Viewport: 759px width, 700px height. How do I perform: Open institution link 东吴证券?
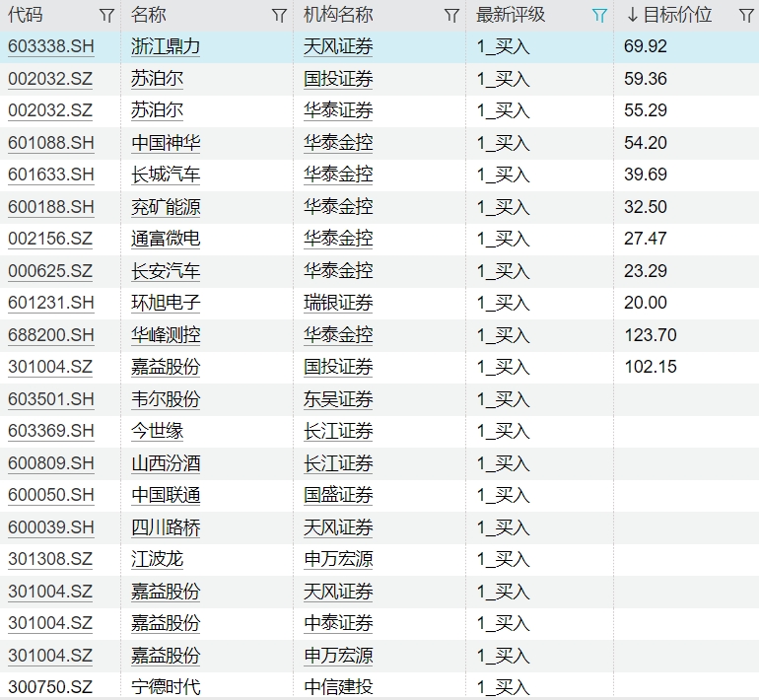coord(338,399)
